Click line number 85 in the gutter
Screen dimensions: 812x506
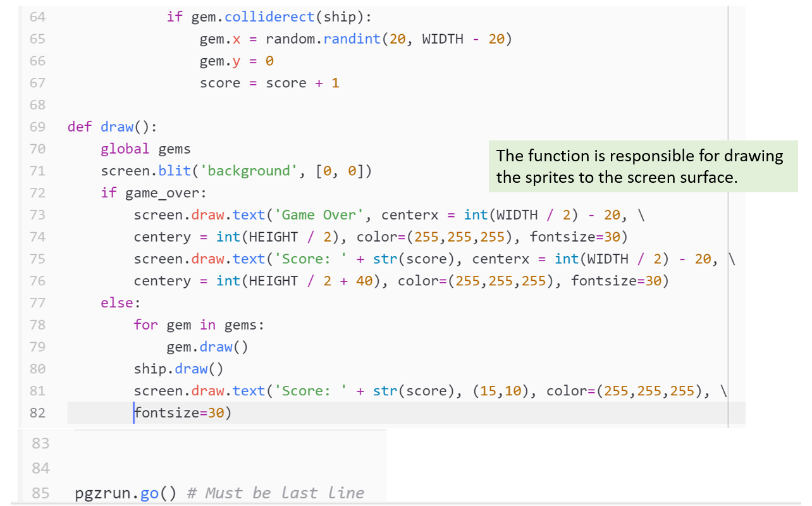click(x=40, y=493)
